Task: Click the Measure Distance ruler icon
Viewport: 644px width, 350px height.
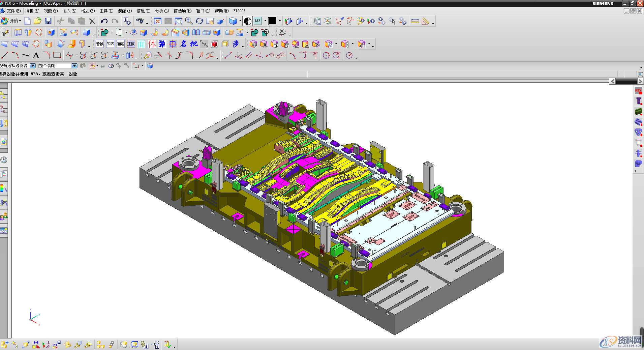Action: [415, 21]
